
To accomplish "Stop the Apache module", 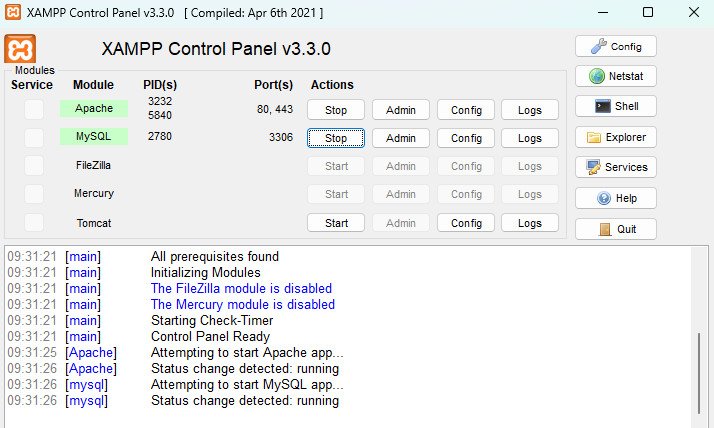I will point(336,110).
